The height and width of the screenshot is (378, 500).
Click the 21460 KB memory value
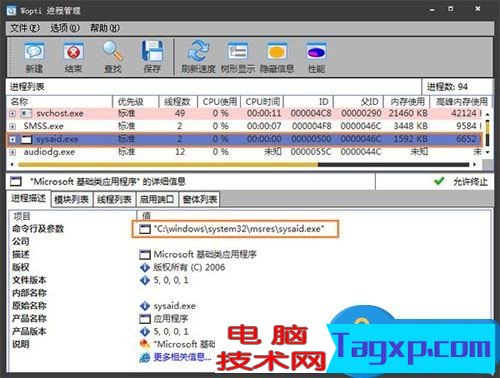408,113
